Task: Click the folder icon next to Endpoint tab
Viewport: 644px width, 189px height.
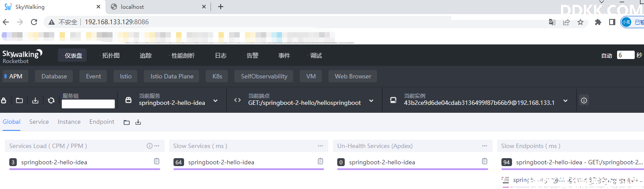Action: coord(127,122)
